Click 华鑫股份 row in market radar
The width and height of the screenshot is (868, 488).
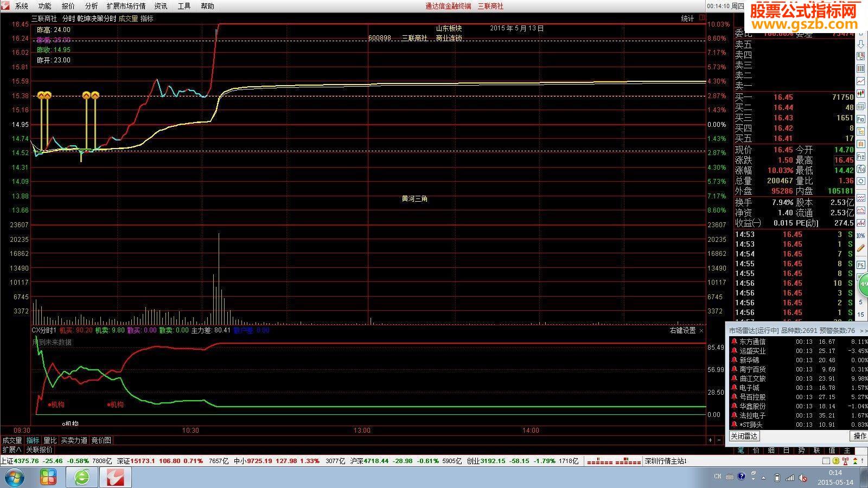tap(798, 406)
